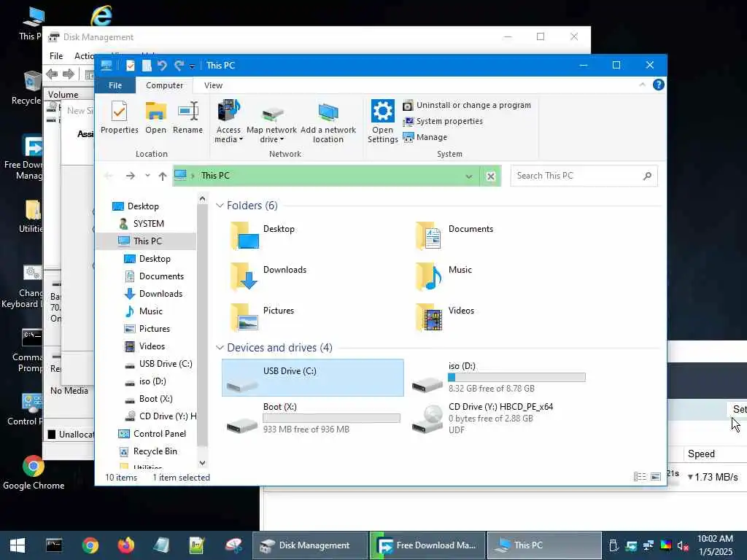Switch to Free Download Manager taskbar button
This screenshot has width=747, height=560.
coord(427,545)
